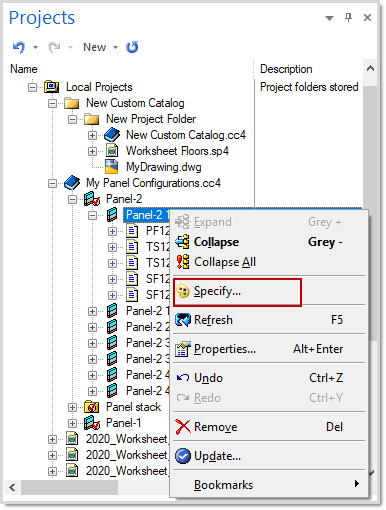
Task: Expand the Panel stack node
Action: [72, 407]
